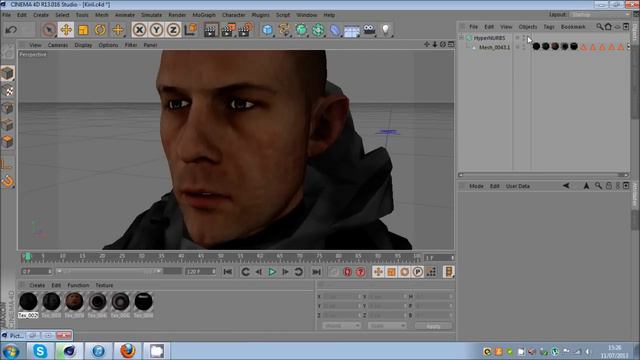
Task: Go to end of animation
Action: click(x=316, y=272)
